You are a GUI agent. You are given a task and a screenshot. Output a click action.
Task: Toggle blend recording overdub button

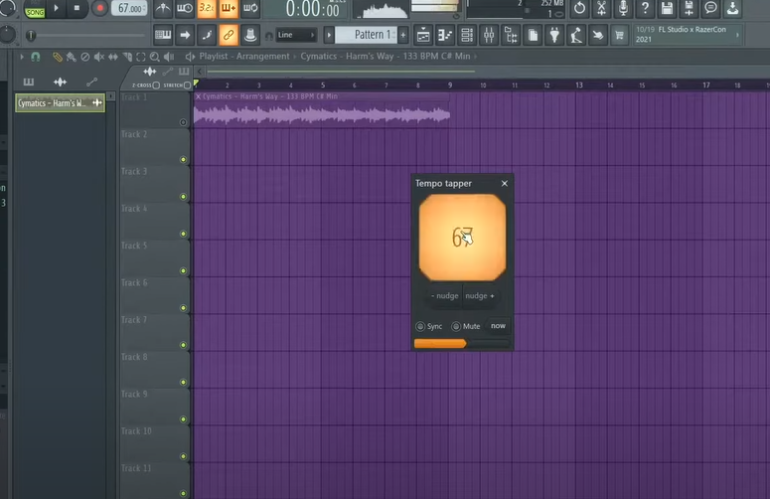tap(228, 8)
